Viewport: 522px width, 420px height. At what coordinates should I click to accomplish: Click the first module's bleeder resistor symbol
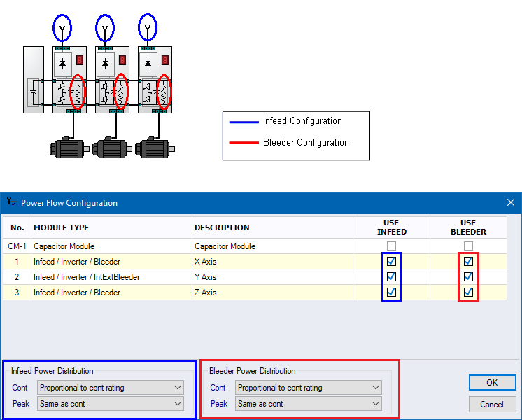coord(78,92)
